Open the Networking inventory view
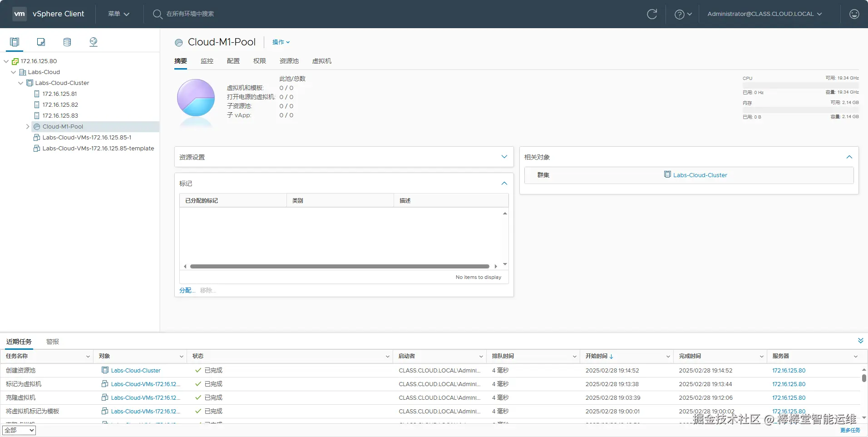Viewport: 868px width, 437px height. coord(94,42)
